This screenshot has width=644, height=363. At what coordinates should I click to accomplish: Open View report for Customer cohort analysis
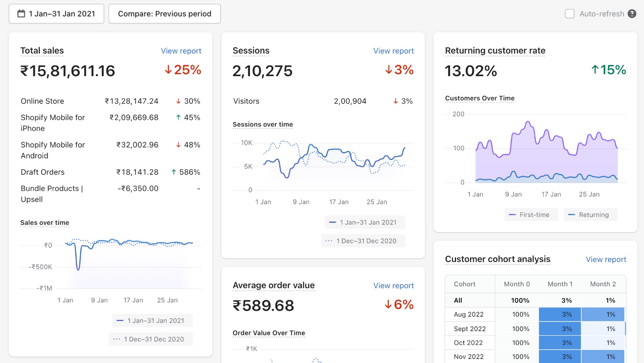tap(606, 259)
